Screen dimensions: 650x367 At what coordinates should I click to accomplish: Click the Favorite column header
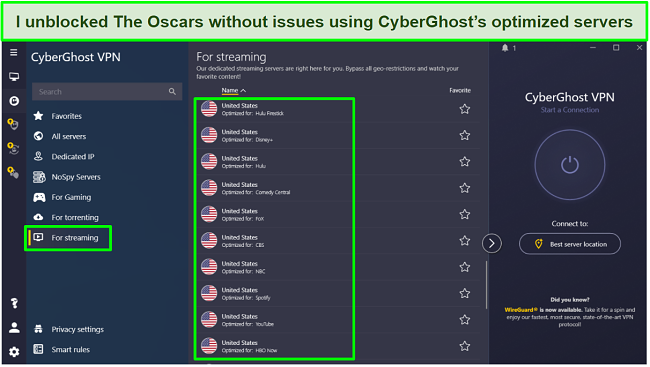460,90
